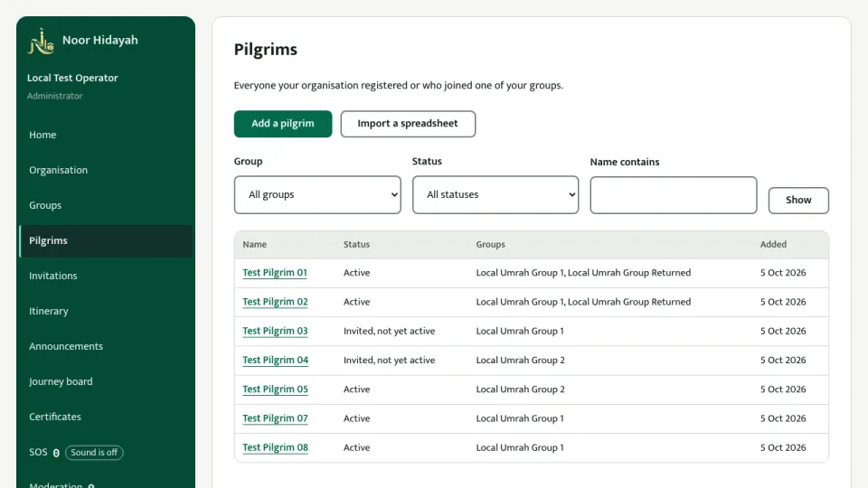Click 'Local Umrah Group 1' in Test Pilgrim 07 row

tap(520, 418)
